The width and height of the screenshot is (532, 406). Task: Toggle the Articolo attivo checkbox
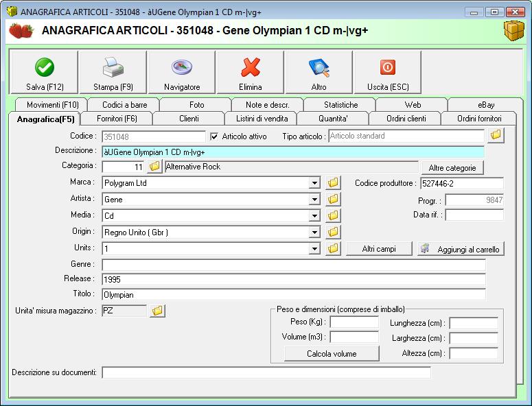214,136
